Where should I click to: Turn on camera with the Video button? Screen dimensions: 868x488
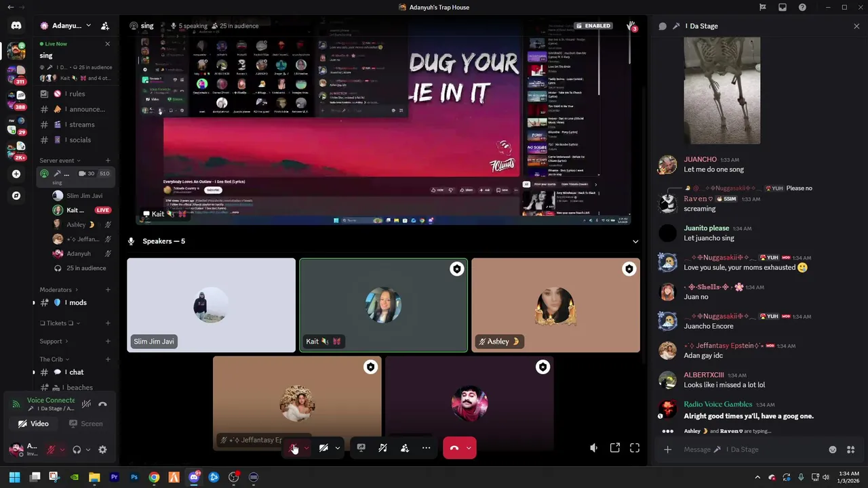pos(33,424)
